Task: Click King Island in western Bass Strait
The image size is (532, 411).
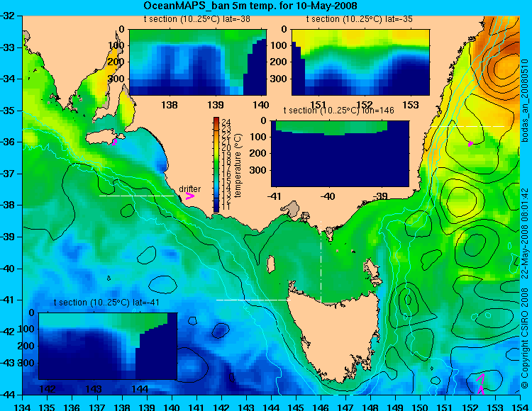Action: [x=271, y=264]
